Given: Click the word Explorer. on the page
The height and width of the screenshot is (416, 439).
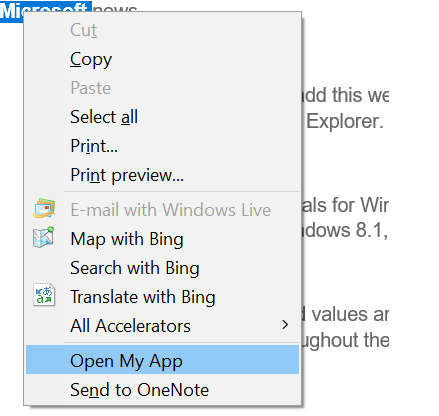Looking at the screenshot, I should point(345,121).
